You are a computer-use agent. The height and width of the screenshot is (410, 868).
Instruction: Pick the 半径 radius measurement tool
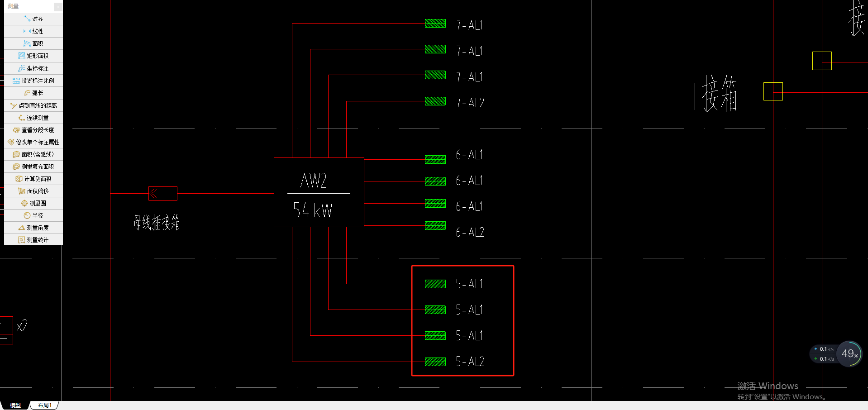click(x=33, y=215)
